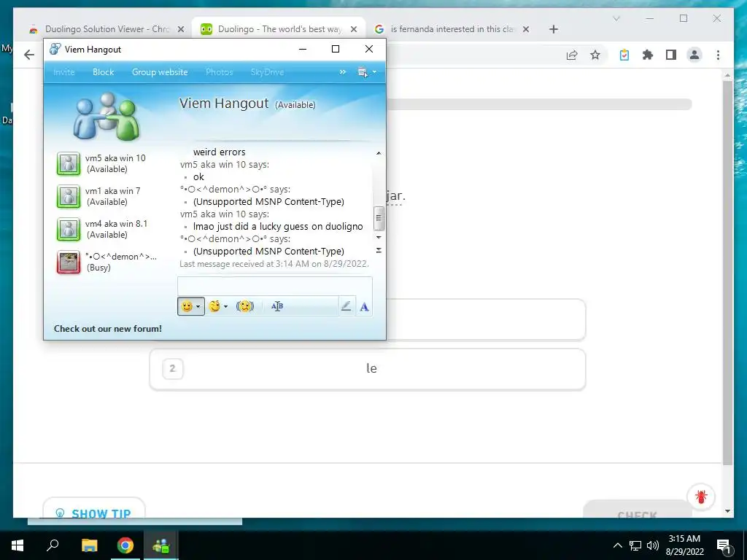This screenshot has width=747, height=560.
Task: Bookmark this page with the star icon
Action: 595,55
